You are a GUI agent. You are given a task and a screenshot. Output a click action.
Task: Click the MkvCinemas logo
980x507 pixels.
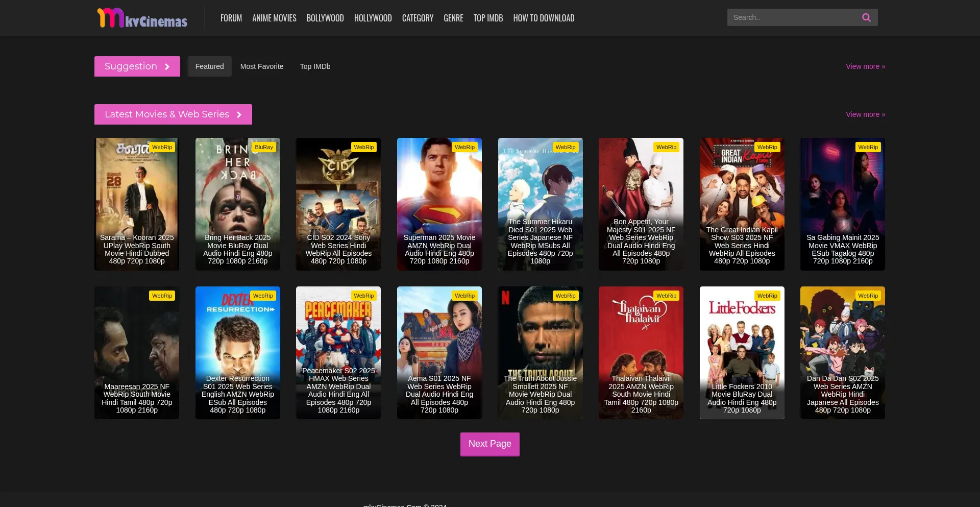142,18
